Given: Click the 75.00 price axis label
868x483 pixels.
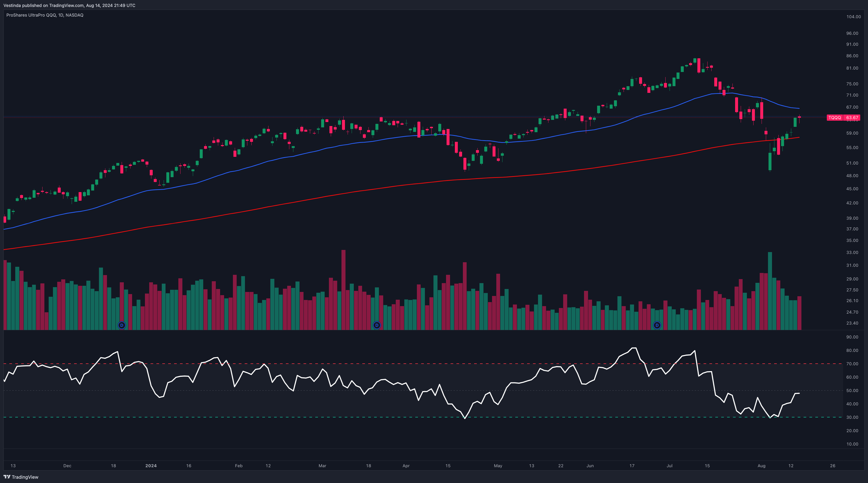Looking at the screenshot, I should 852,84.
